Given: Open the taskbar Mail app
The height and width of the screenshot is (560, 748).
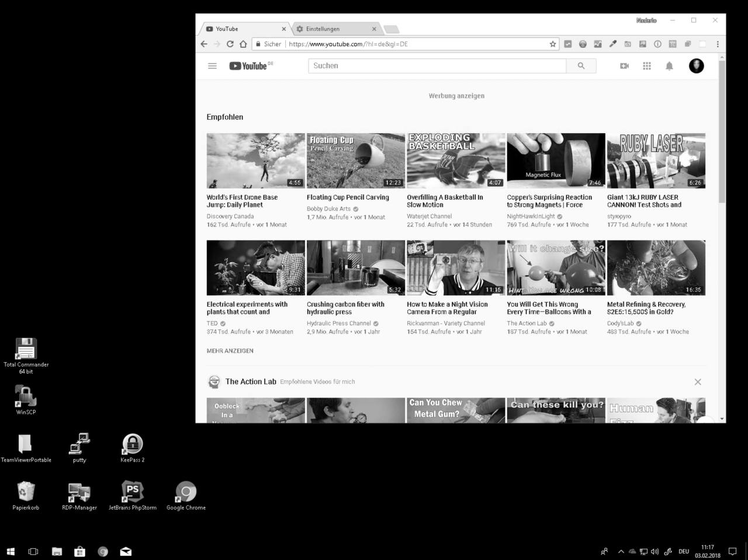Looking at the screenshot, I should 126,551.
